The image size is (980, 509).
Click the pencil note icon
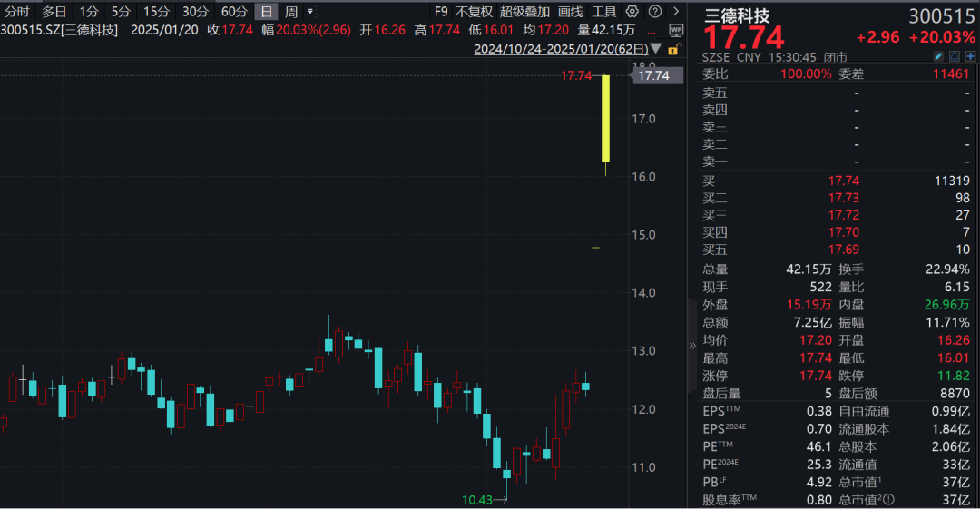(x=938, y=57)
